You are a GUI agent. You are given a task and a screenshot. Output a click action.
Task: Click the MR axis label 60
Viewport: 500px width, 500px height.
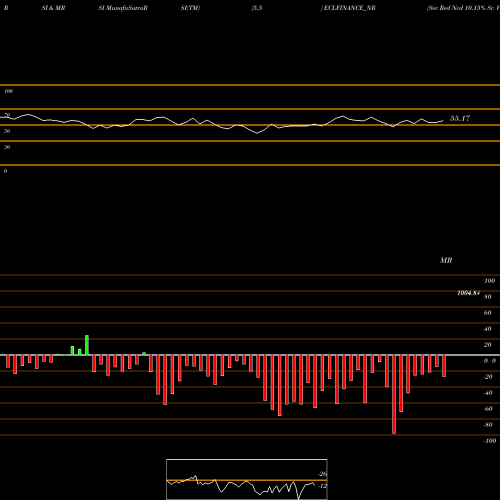pyautogui.click(x=488, y=313)
